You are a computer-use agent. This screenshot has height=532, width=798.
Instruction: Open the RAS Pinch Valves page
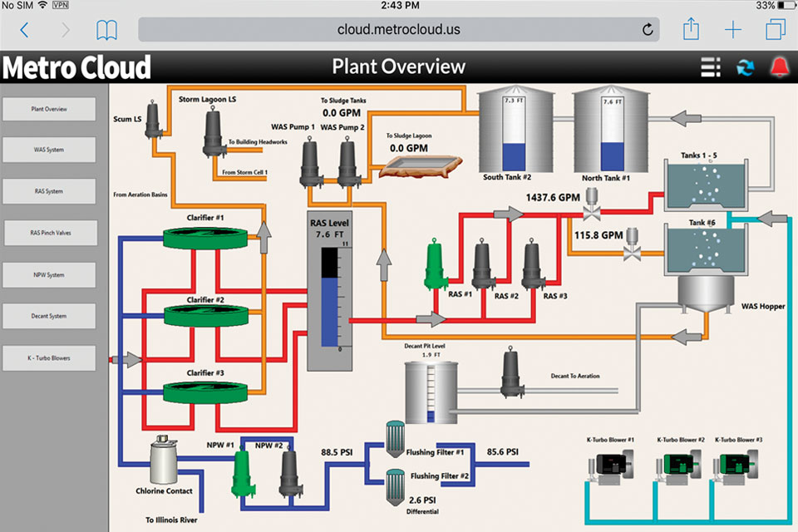tap(51, 234)
